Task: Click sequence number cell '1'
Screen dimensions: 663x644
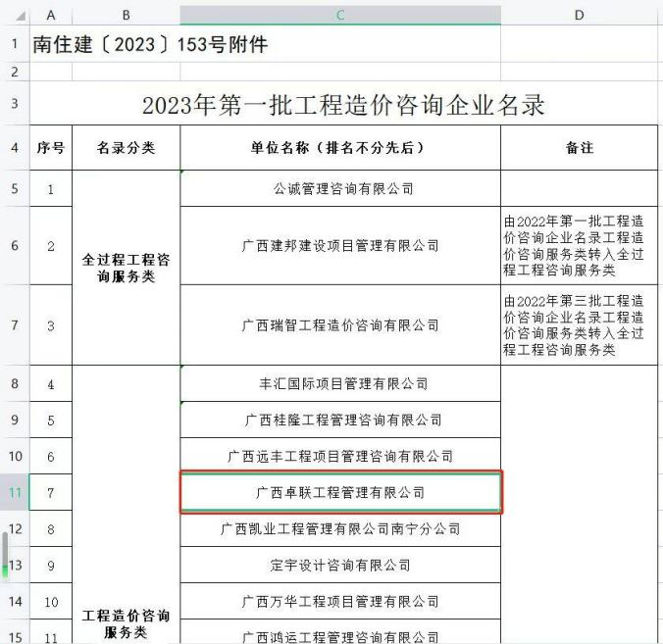Action: (51, 188)
